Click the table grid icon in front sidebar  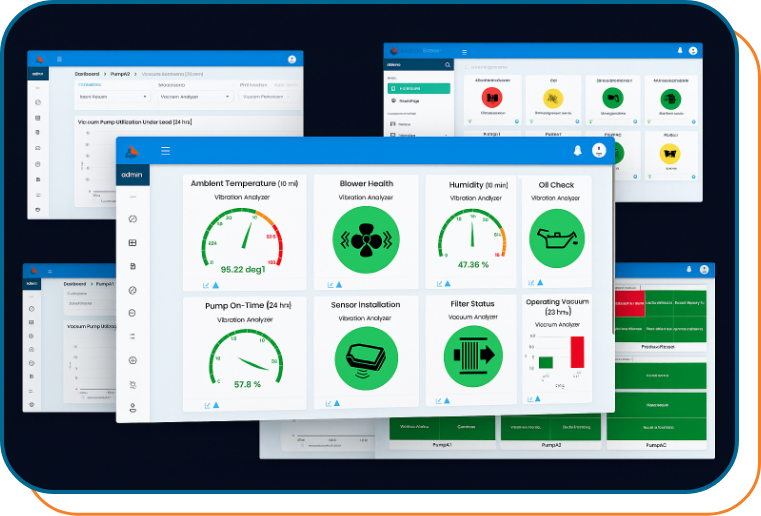pos(132,243)
